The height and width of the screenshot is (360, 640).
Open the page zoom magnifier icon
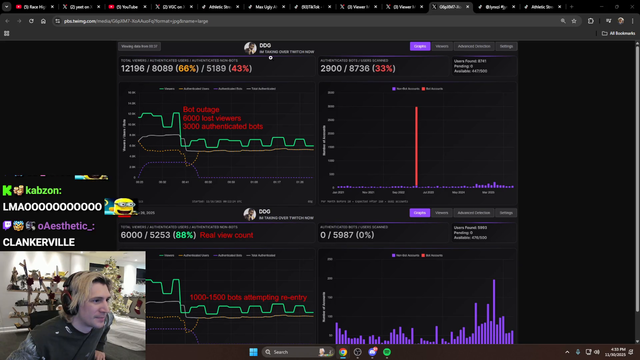tap(563, 21)
